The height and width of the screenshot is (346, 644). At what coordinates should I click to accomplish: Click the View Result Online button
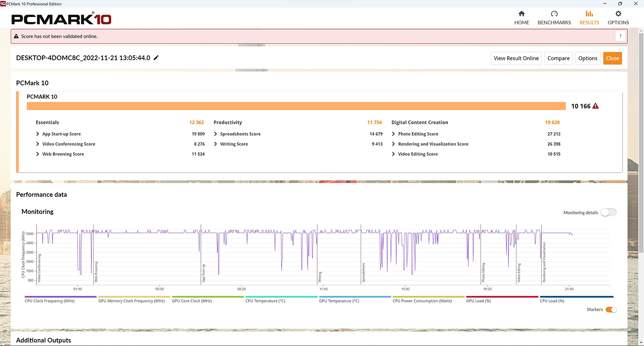[516, 58]
